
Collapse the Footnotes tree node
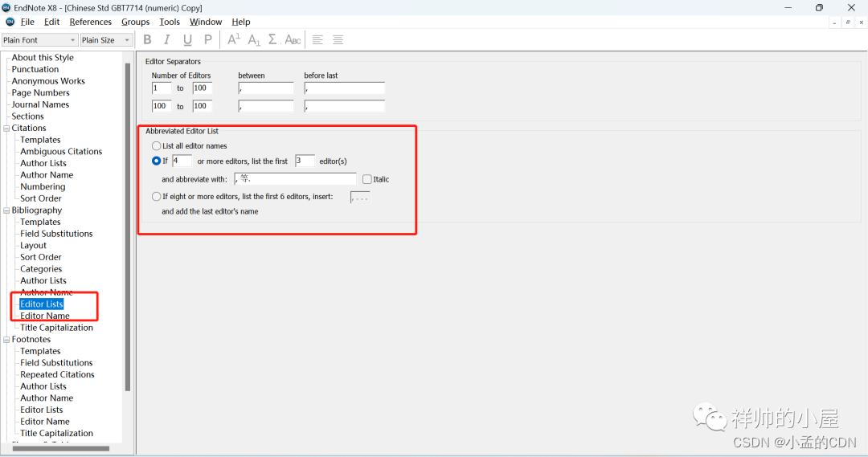6,340
